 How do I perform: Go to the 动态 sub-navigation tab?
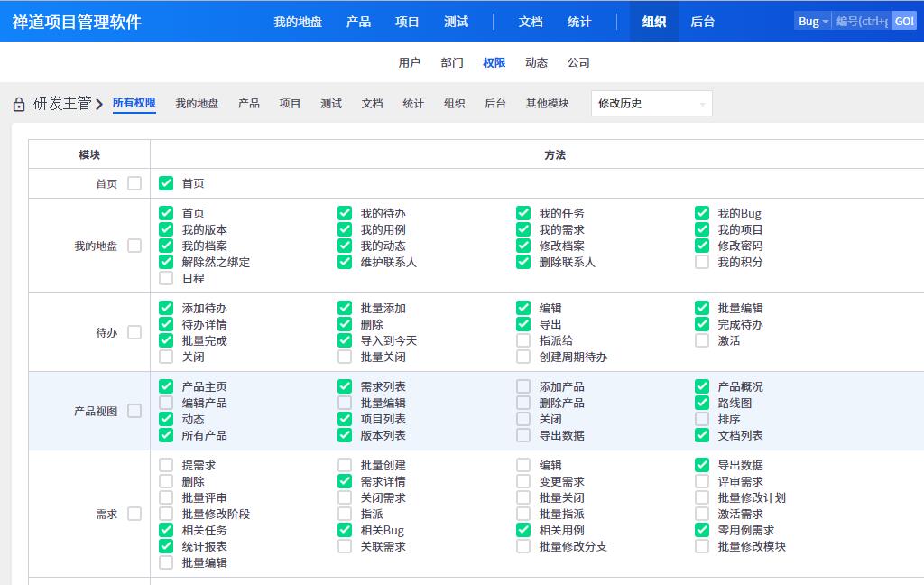(x=537, y=63)
